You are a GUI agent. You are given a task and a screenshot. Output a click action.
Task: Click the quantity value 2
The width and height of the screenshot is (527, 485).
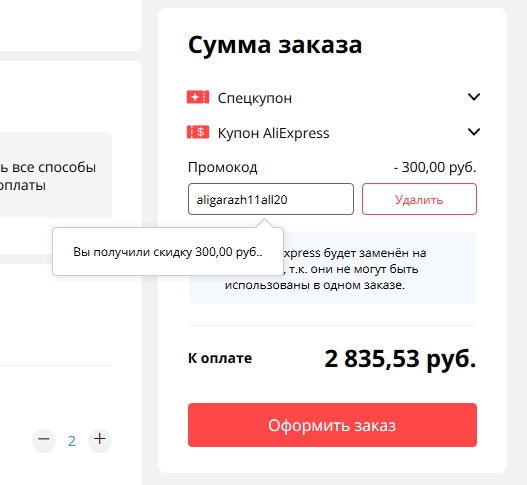(x=72, y=441)
